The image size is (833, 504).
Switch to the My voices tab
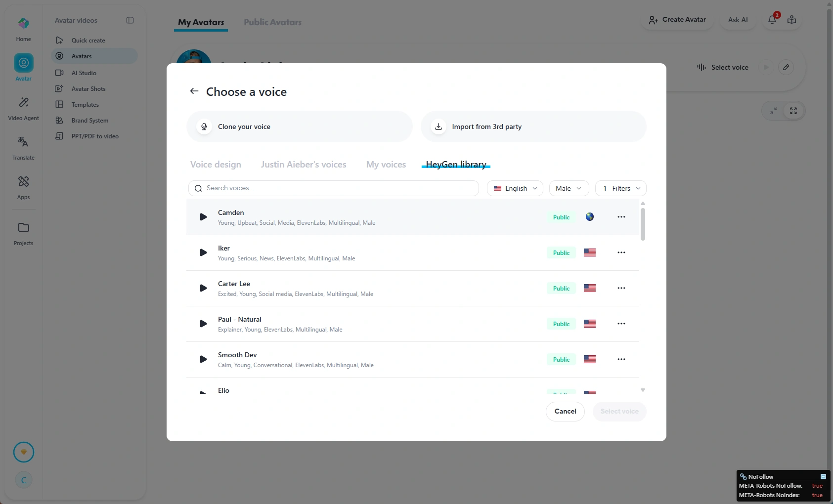(386, 165)
